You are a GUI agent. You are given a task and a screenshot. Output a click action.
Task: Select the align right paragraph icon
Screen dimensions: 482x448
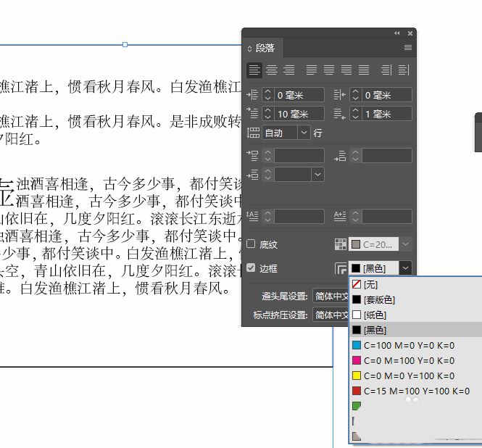click(x=288, y=70)
